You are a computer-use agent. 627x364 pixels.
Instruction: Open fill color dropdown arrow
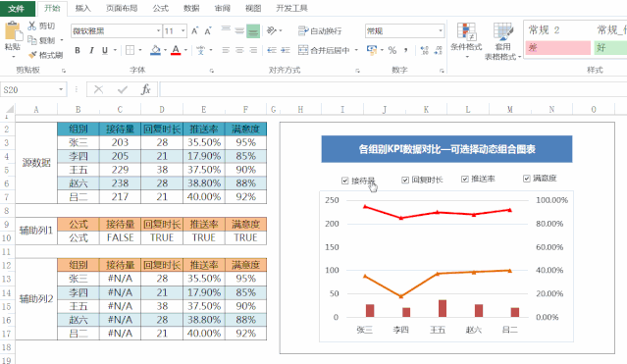[x=165, y=50]
